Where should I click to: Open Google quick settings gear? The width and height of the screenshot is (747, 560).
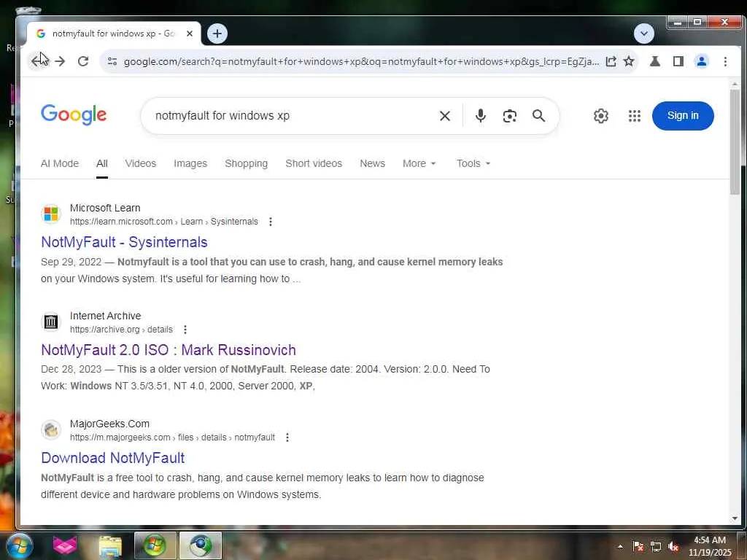pos(601,116)
